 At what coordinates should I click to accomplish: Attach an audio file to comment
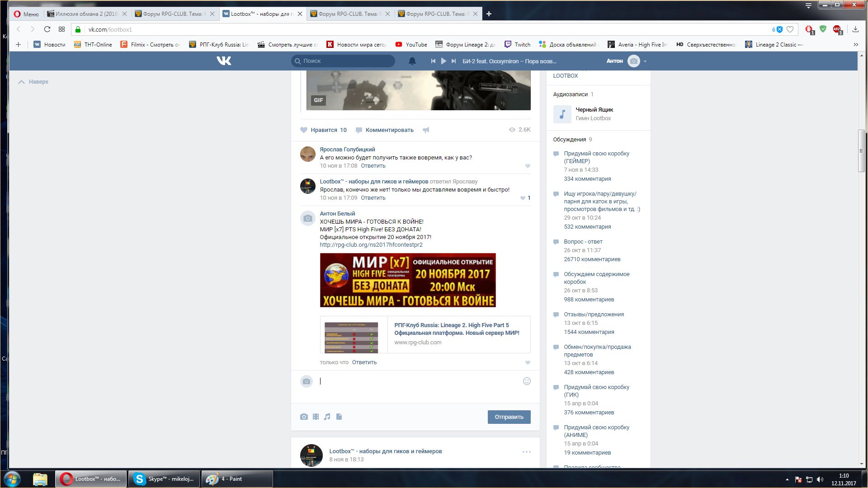tap(327, 417)
